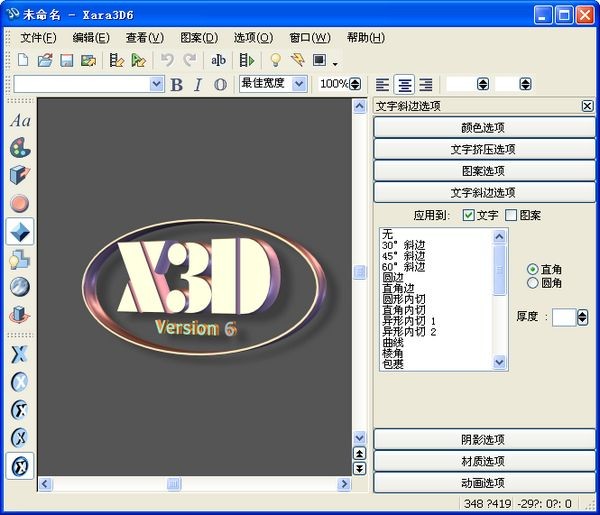Screen dimensions: 600x515
Task: Open color options via the palette icon
Action: click(20, 148)
